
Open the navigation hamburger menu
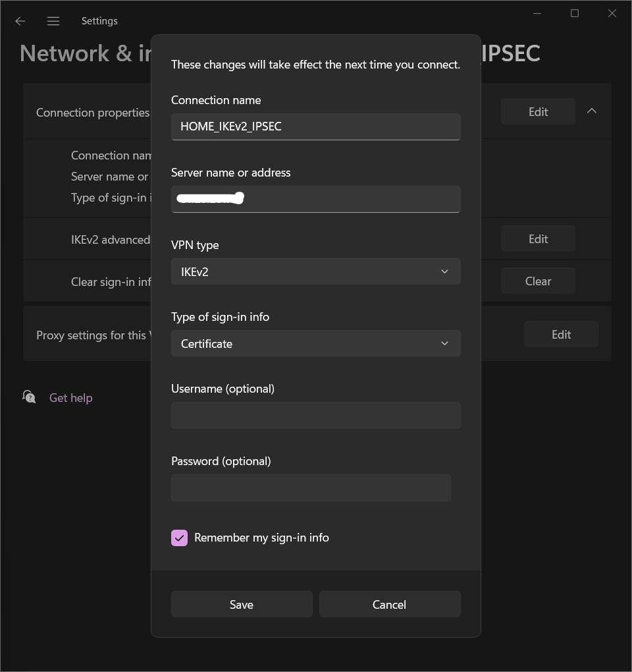pos(53,20)
